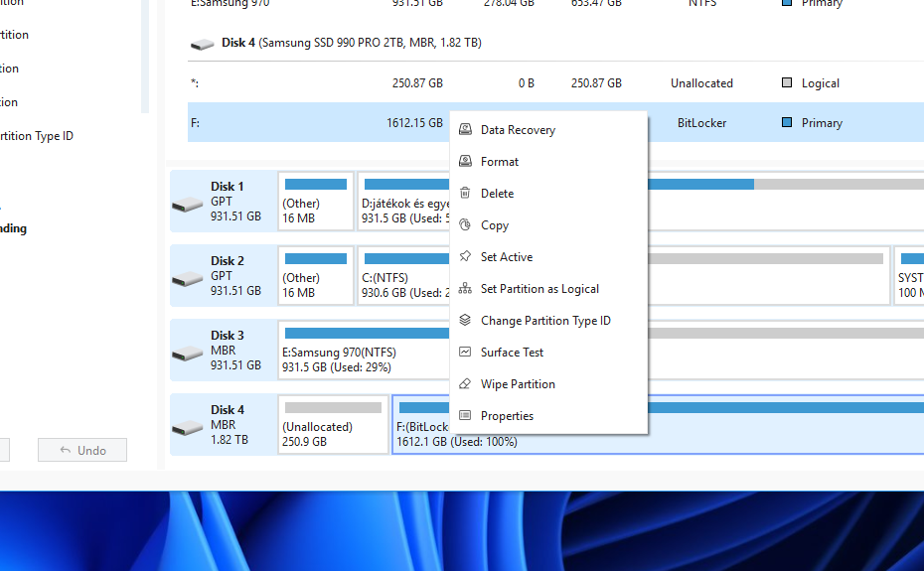Click the Format drive icon in context menu
This screenshot has height=571, width=924.
(465, 162)
